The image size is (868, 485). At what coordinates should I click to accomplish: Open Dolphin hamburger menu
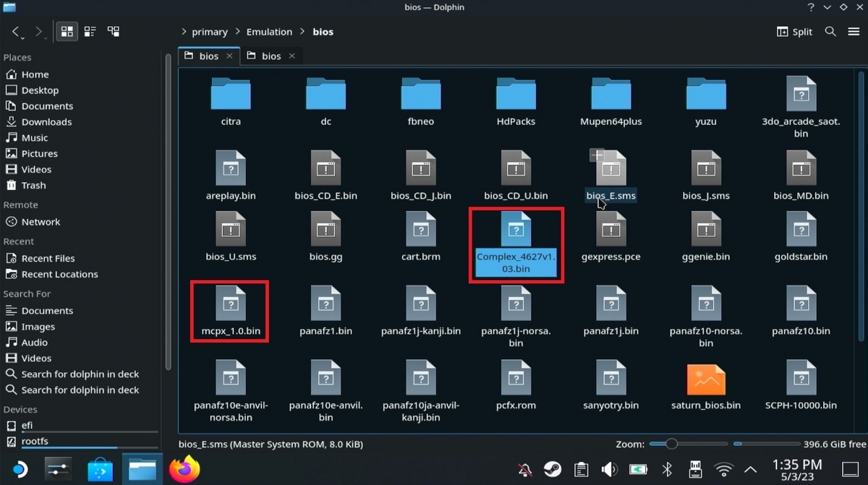[x=852, y=32]
